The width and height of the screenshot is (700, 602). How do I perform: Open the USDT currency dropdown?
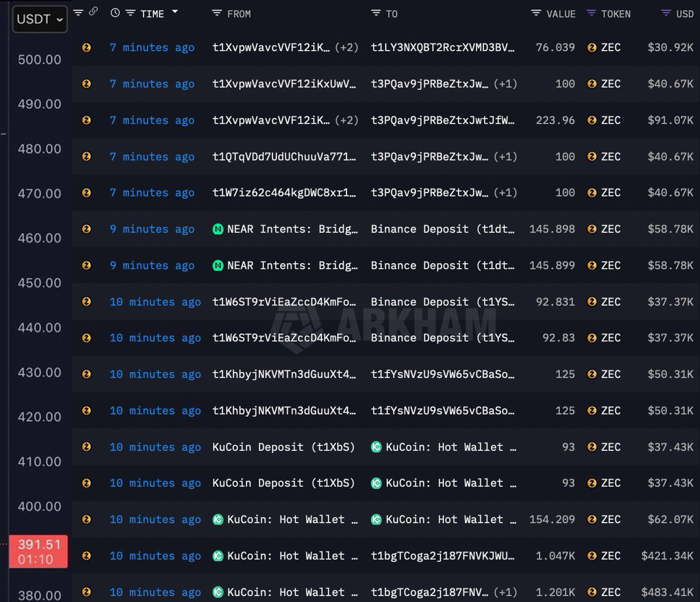coord(40,19)
